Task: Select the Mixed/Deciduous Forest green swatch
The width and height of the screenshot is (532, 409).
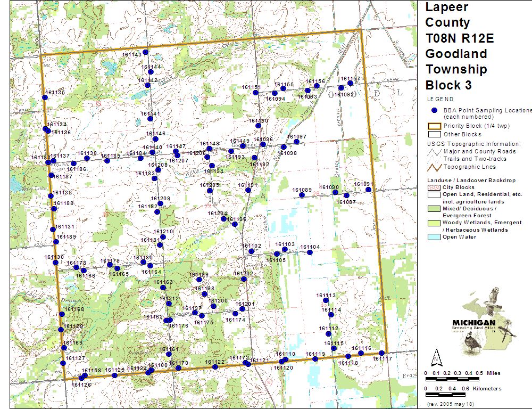Action: point(434,209)
